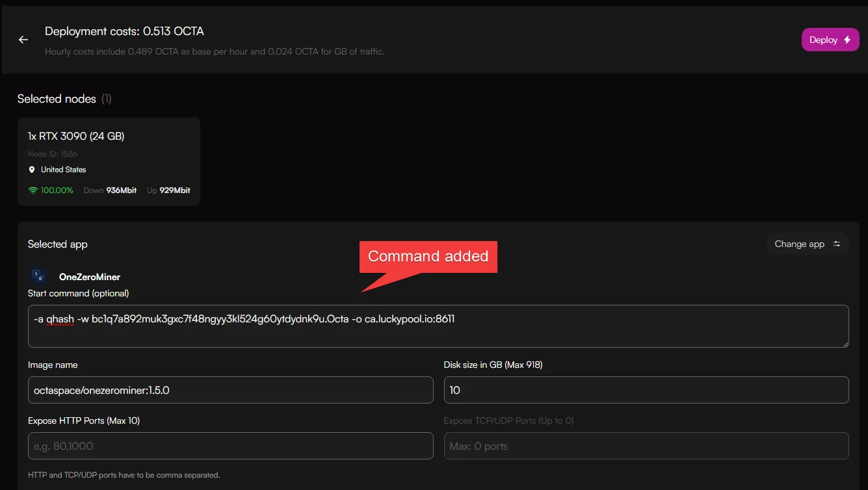This screenshot has height=490, width=868.
Task: Click the 'OneZeroMiner' app name
Action: pos(90,277)
